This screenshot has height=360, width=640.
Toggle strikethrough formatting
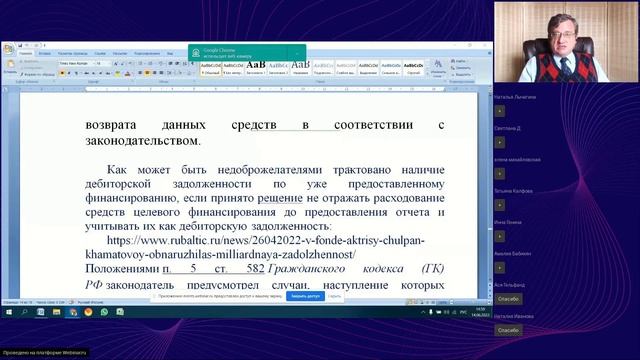87,73
